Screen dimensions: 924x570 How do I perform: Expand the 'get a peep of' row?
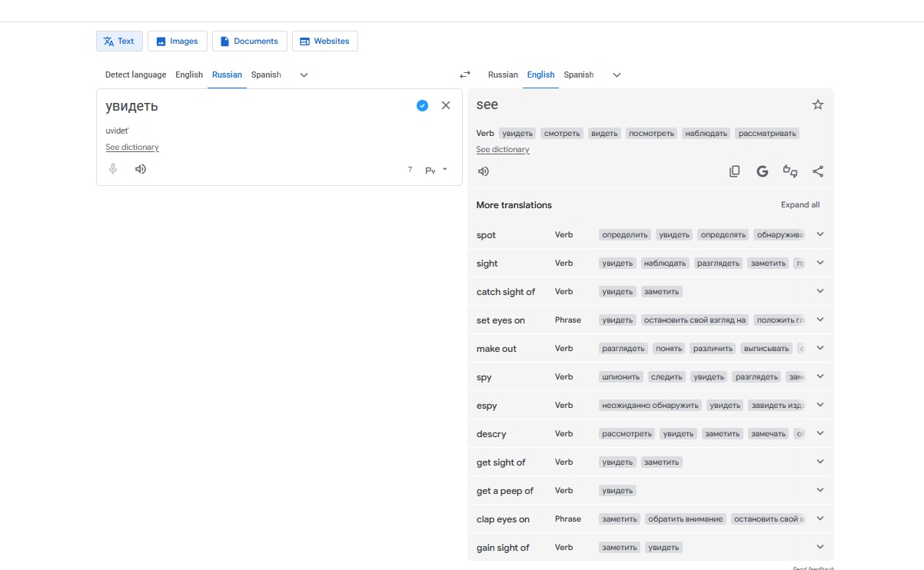[820, 490]
